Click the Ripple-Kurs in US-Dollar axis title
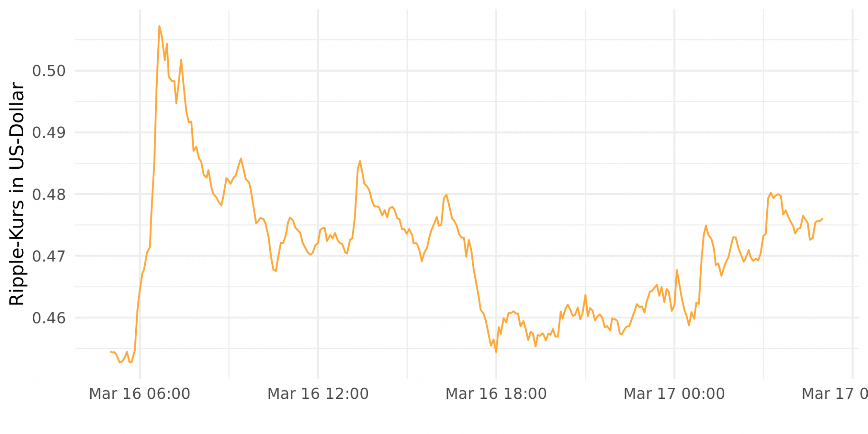 pos(17,194)
